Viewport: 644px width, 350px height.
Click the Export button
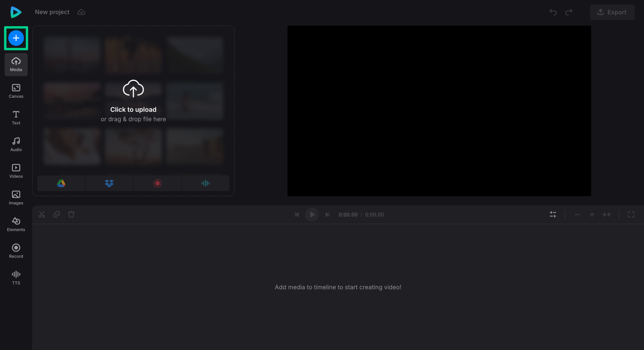[x=612, y=12]
